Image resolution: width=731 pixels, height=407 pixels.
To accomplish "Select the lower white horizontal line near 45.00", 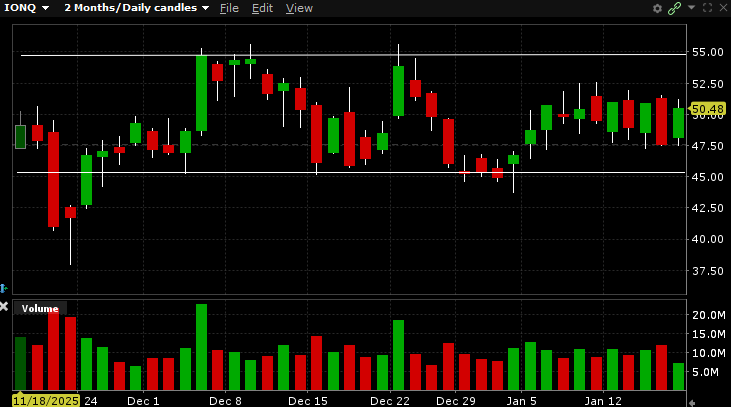I will [351, 172].
